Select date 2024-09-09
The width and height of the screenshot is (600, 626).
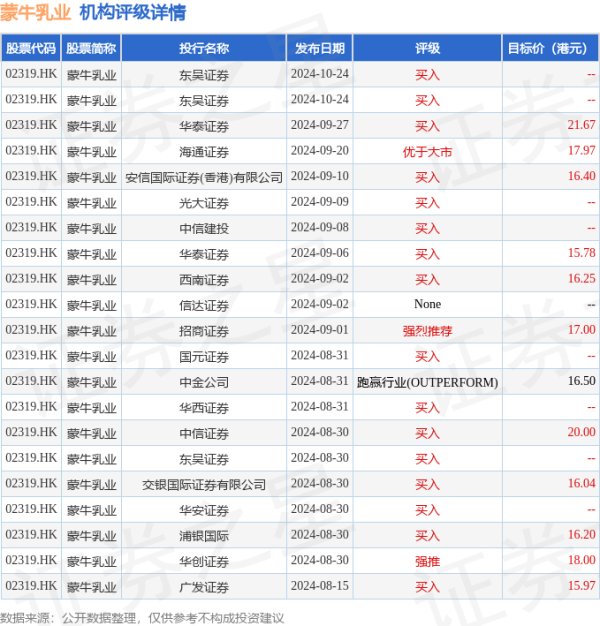(x=319, y=202)
